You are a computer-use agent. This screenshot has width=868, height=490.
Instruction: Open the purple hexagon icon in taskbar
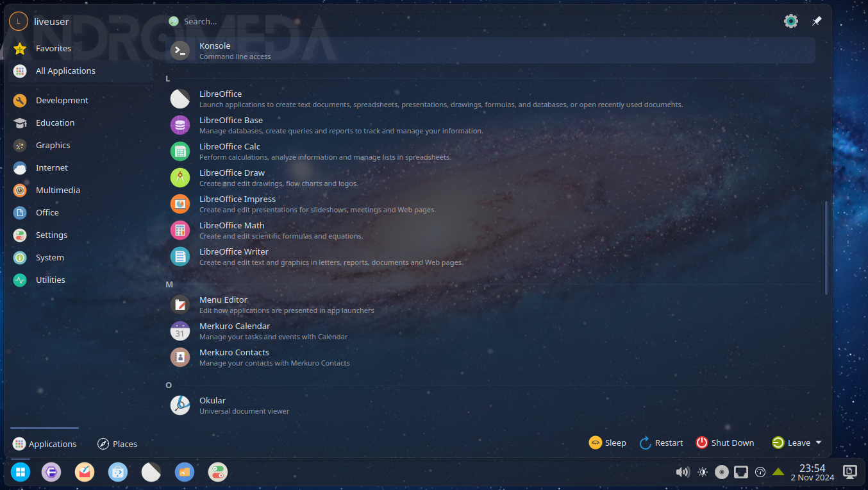pos(51,473)
